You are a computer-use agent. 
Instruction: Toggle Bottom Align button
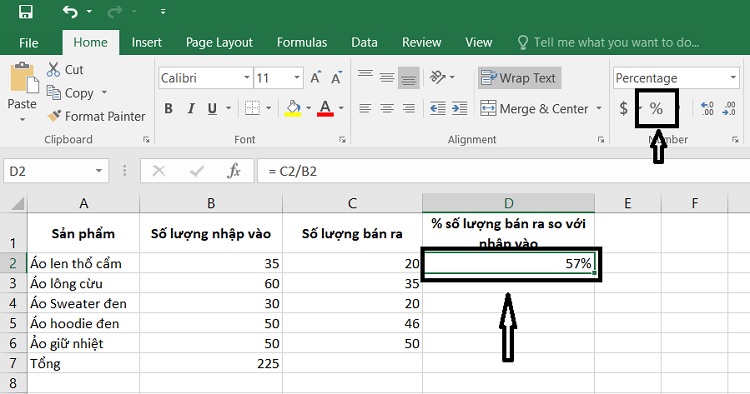point(408,77)
